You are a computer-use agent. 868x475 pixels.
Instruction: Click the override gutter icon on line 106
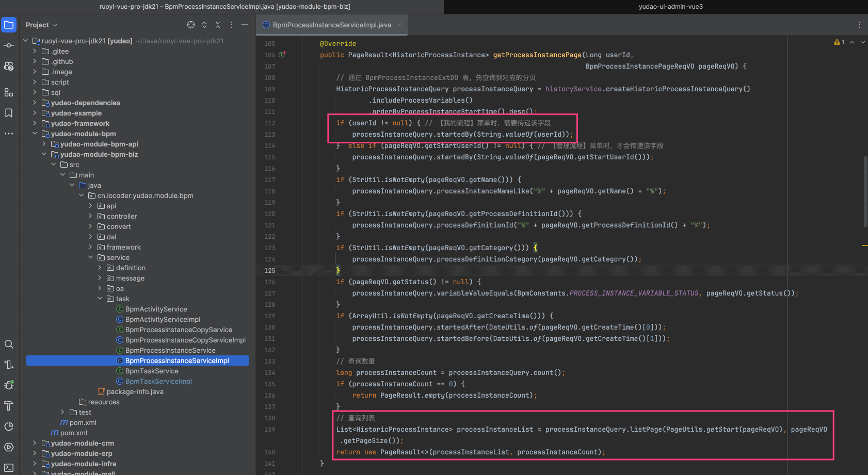point(282,55)
